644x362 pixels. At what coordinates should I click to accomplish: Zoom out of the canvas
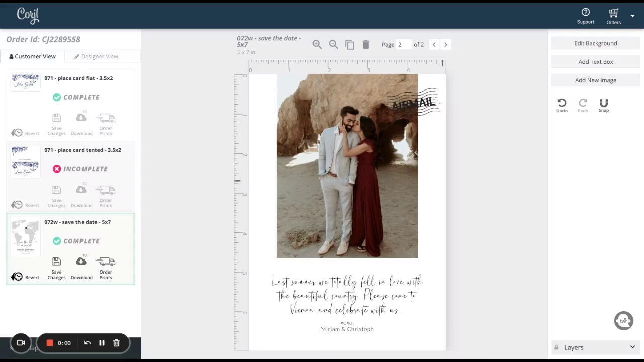333,45
